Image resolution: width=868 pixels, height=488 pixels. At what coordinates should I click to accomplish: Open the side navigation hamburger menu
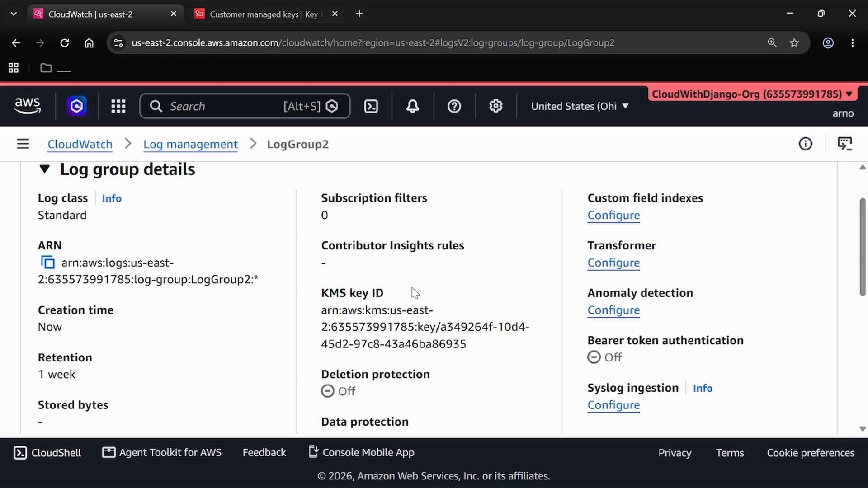click(x=23, y=144)
